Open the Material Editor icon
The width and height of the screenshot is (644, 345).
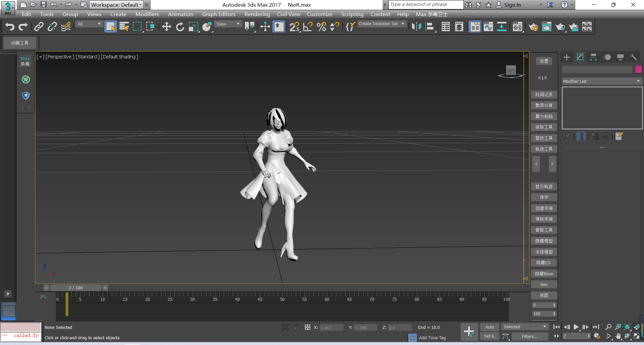518,26
